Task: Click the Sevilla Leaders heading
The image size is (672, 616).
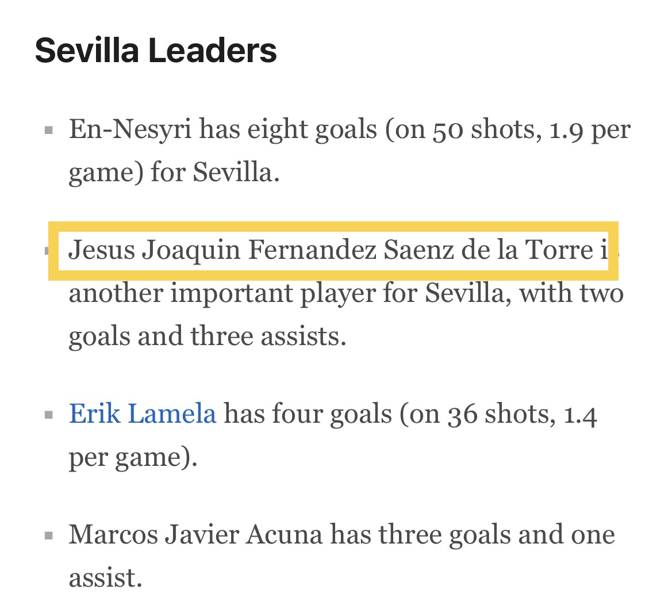Action: 156,50
